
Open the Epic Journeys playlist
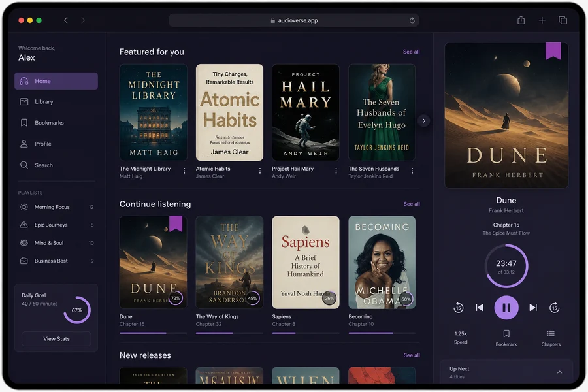click(x=56, y=225)
